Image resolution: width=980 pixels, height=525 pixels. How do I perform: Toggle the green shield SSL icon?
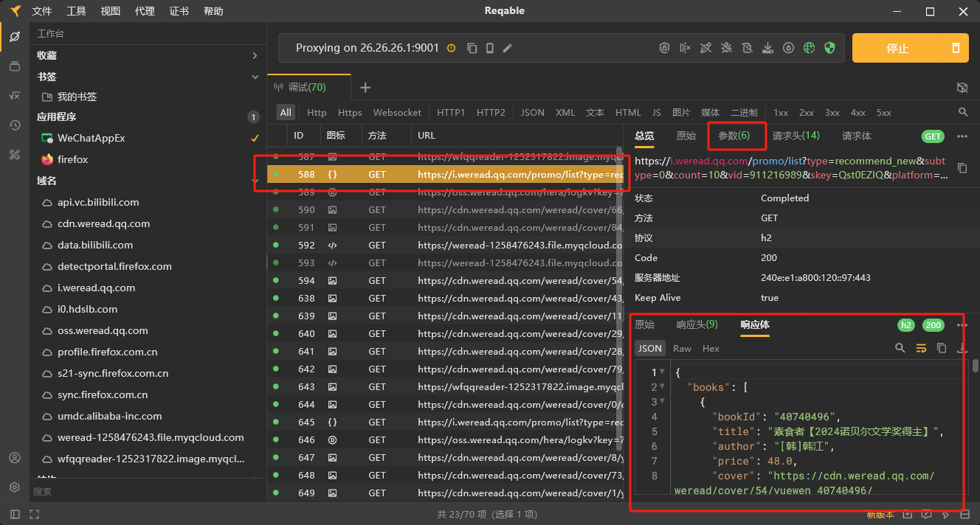(829, 48)
